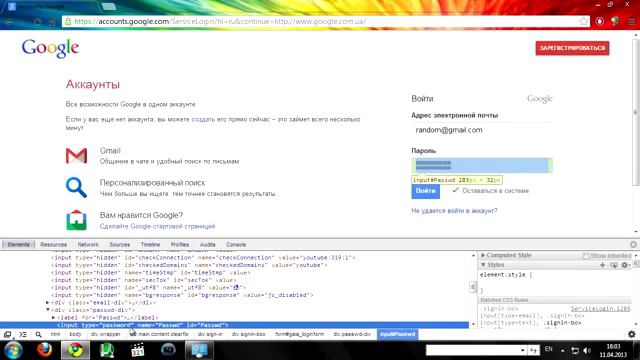The image size is (640, 360).
Task: Open the Chrome hamburger menu
Action: pyautogui.click(x=631, y=21)
